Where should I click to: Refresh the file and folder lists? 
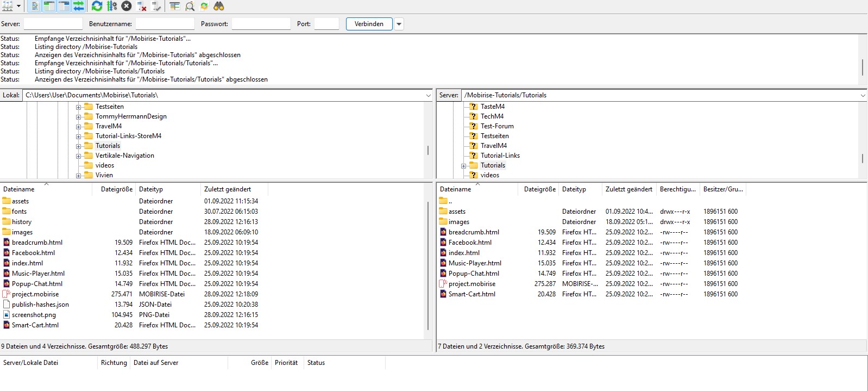point(97,6)
